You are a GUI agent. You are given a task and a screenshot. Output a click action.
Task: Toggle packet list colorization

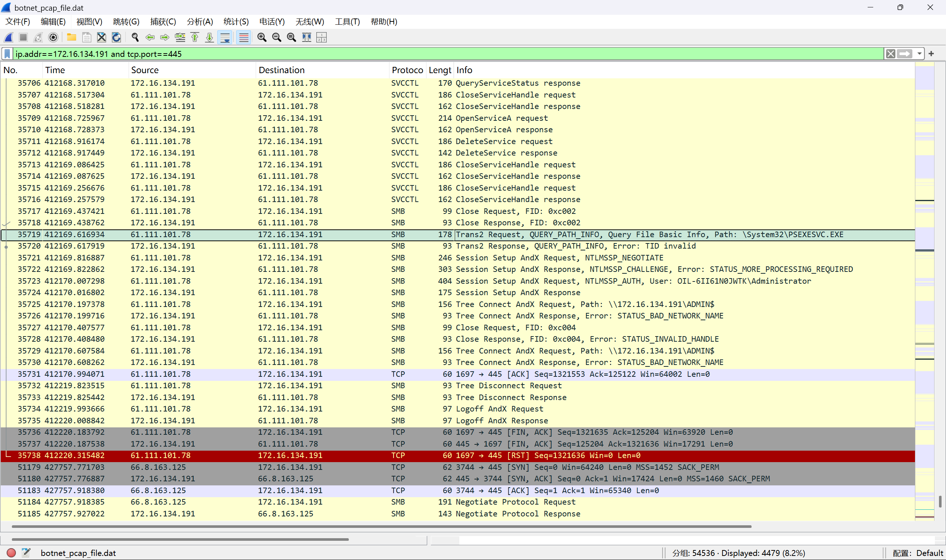[x=244, y=37]
